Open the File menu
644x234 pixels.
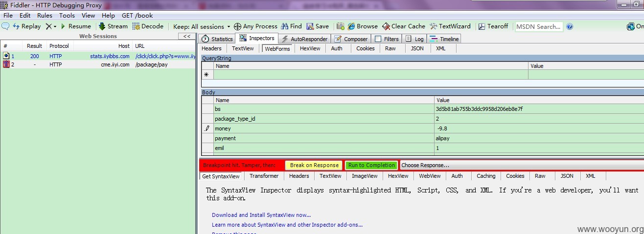(8, 16)
